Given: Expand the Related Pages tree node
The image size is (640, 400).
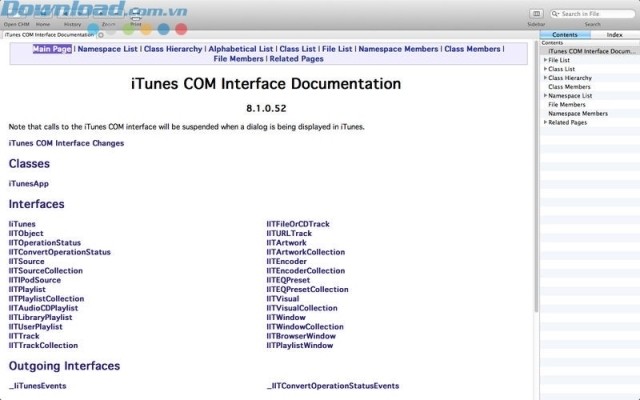Looking at the screenshot, I should pos(545,123).
